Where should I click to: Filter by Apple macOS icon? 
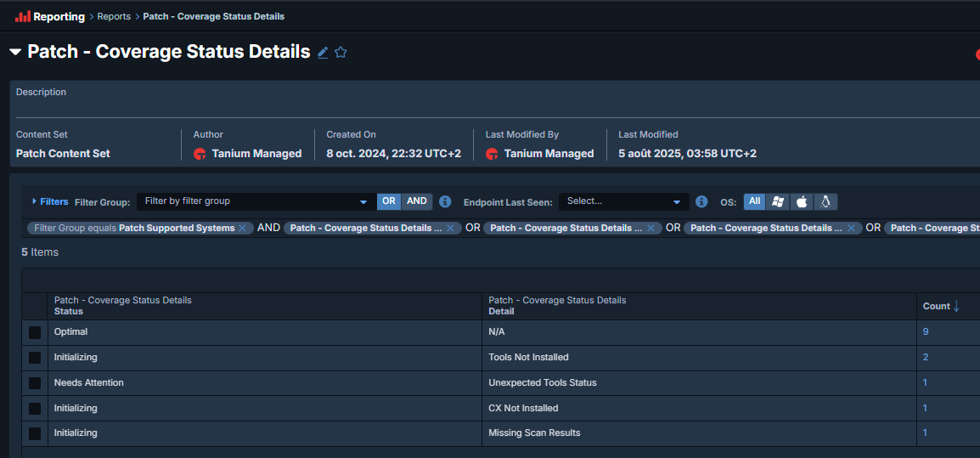[801, 202]
